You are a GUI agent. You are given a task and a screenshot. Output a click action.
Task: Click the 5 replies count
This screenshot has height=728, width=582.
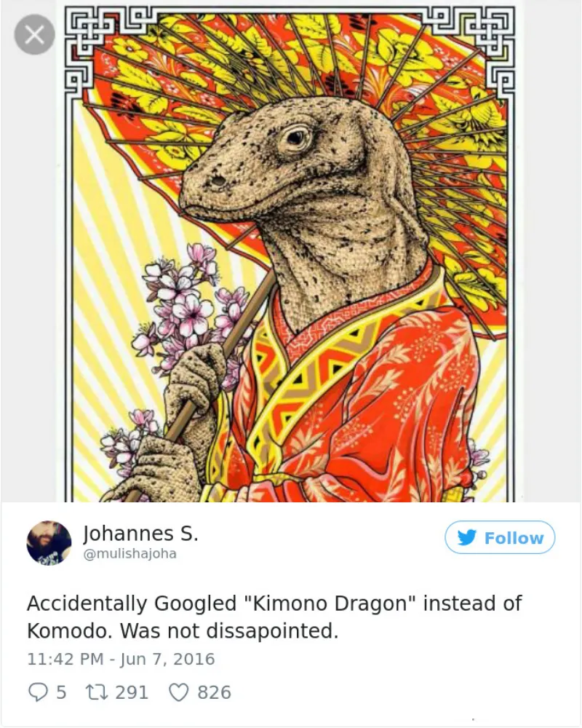[x=61, y=692]
